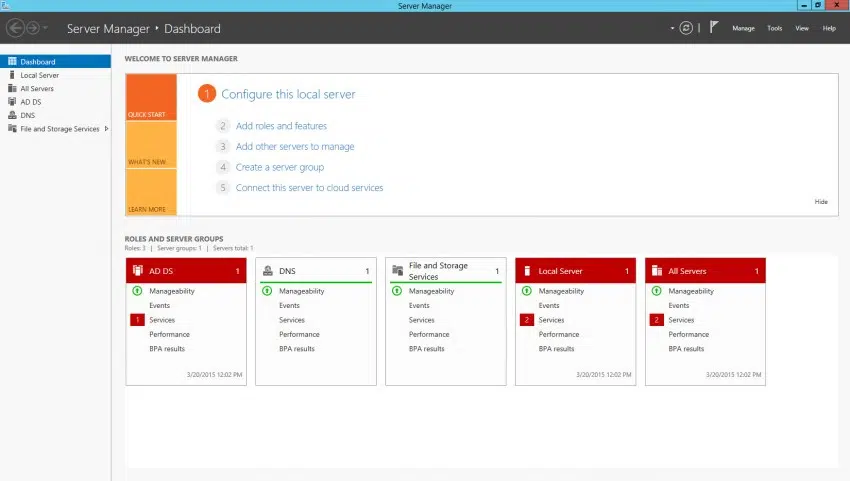Click File and Storage Services sidebar icon

(x=12, y=129)
